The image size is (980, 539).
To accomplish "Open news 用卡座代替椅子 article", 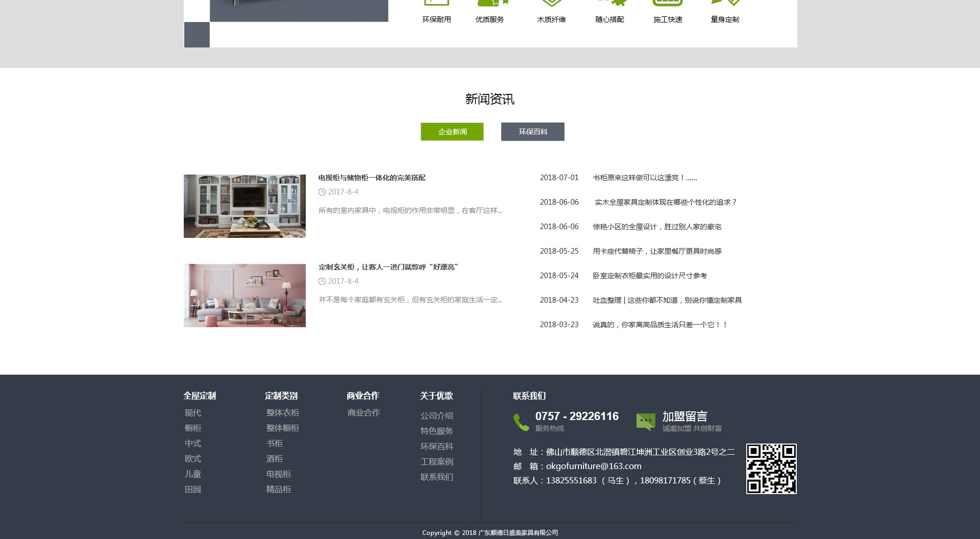I will 657,251.
